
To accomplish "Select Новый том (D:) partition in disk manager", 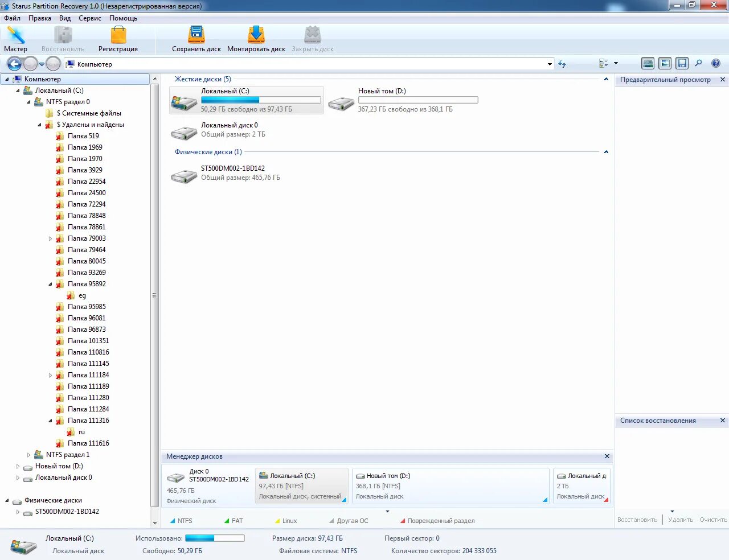I will tap(450, 486).
